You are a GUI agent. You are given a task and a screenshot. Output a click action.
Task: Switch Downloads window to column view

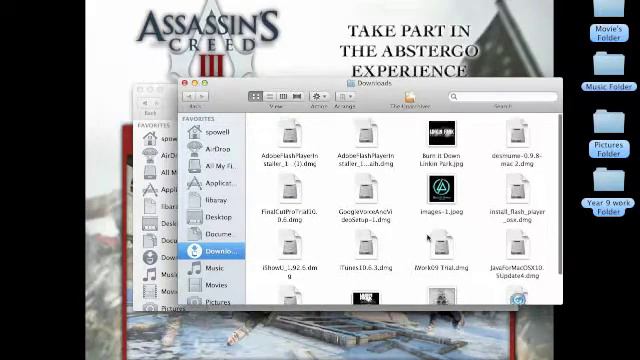tap(283, 96)
